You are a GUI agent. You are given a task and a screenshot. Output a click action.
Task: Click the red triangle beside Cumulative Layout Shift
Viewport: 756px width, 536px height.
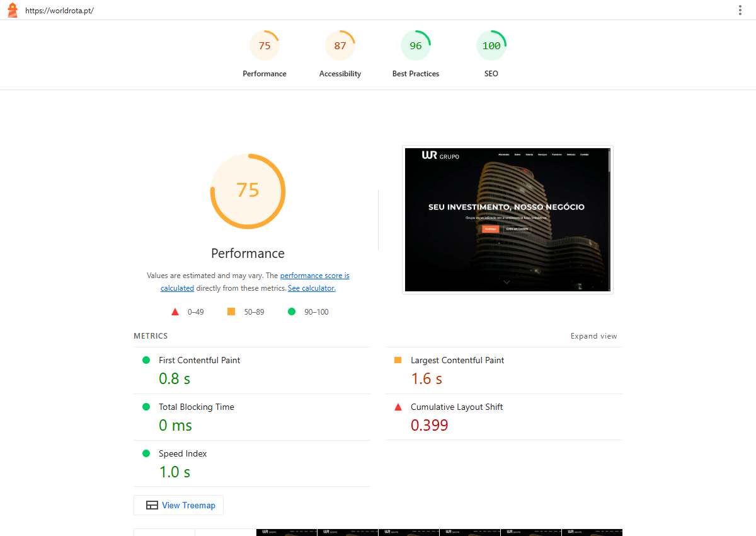point(398,407)
